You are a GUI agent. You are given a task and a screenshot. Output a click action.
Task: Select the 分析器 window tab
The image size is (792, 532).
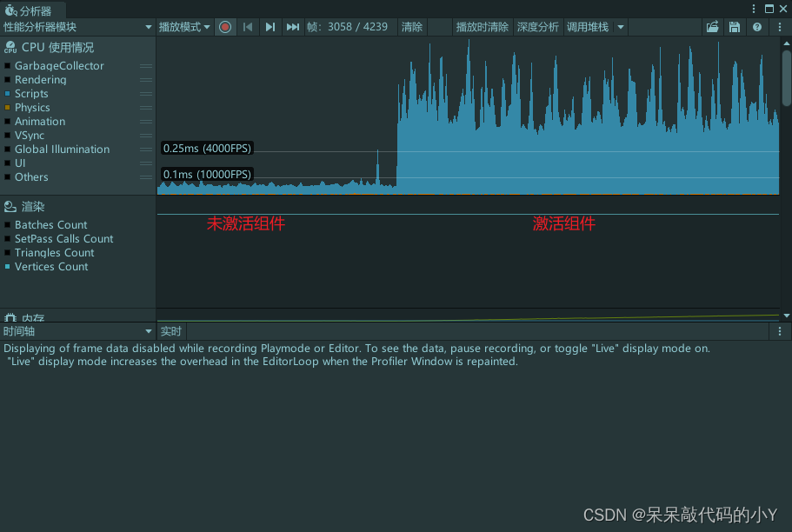(x=33, y=10)
